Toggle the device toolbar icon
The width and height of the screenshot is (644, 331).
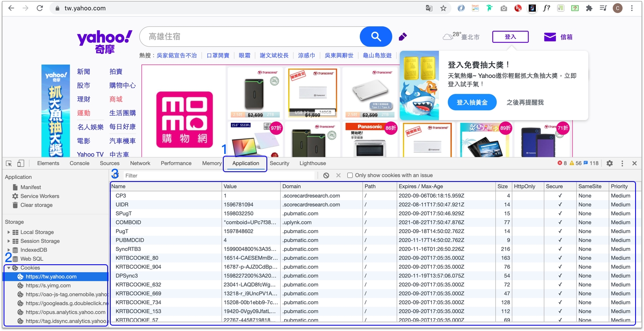click(x=20, y=164)
